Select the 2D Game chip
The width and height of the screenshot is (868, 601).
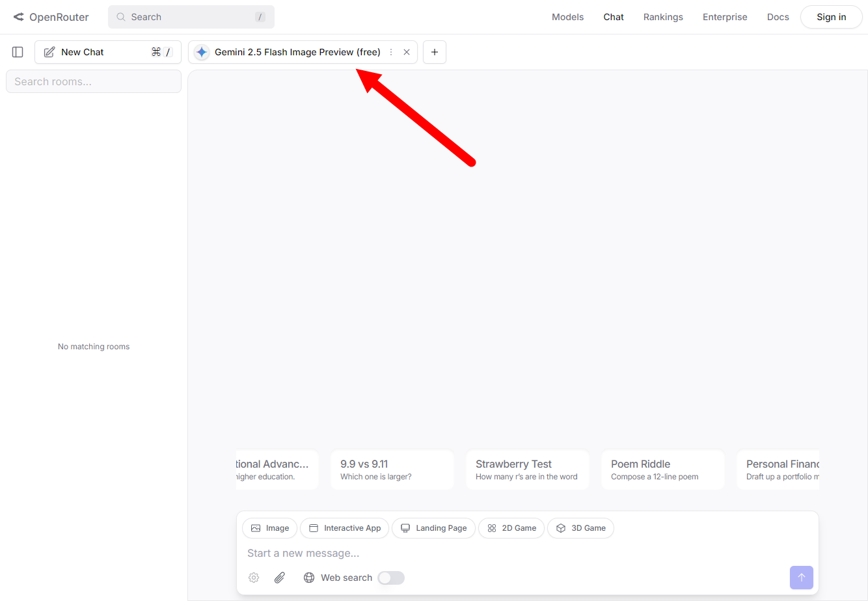click(511, 528)
